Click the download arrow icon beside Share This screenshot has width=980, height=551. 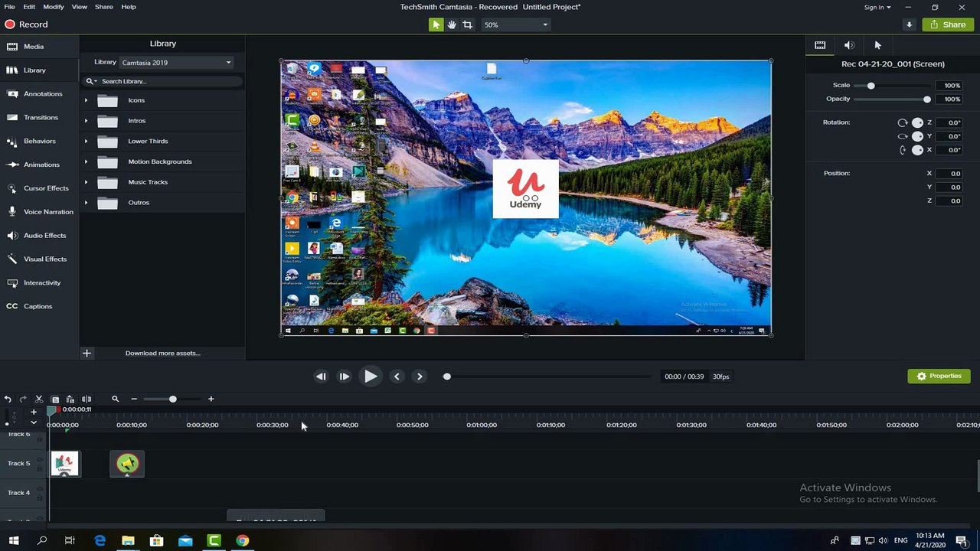(x=910, y=24)
